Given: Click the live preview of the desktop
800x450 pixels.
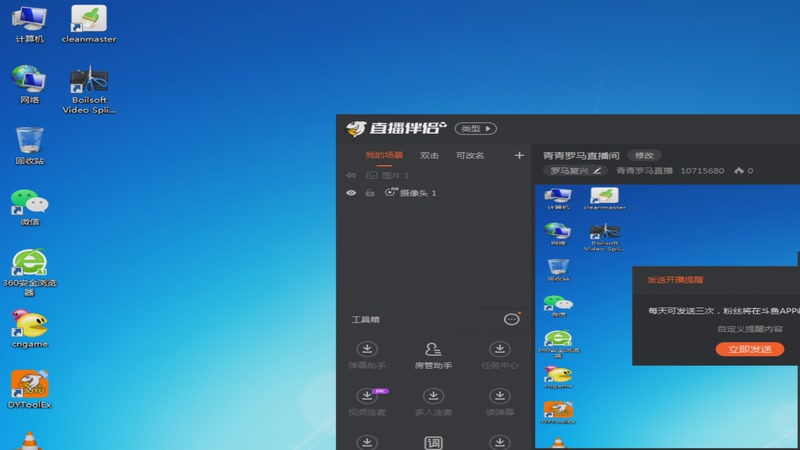Looking at the screenshot, I should (x=667, y=316).
